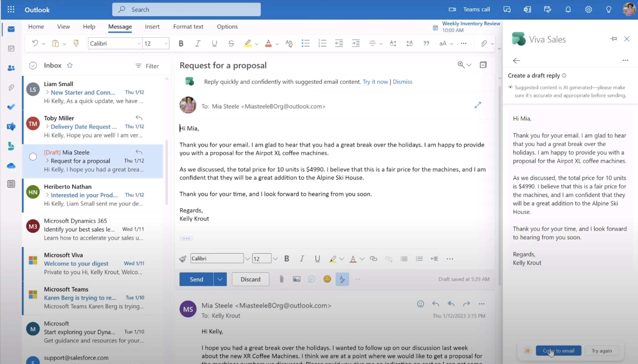The width and height of the screenshot is (638, 364).
Task: Open the Format text tab
Action: click(x=188, y=26)
